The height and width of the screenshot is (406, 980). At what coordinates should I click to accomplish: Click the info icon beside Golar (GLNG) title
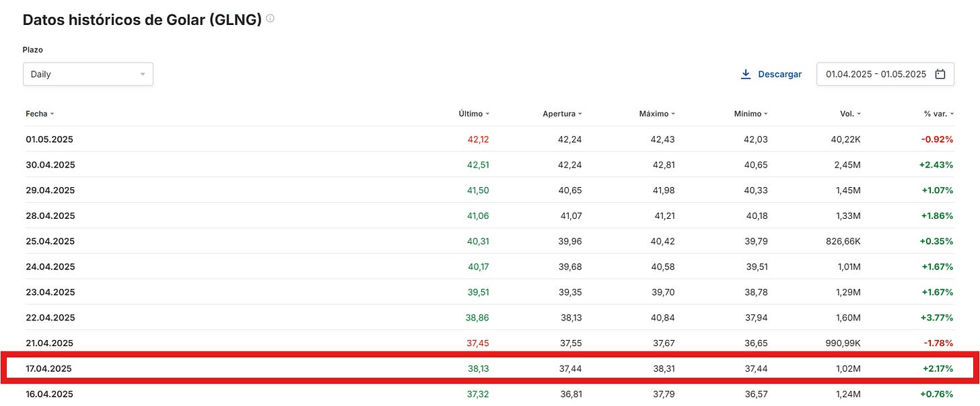point(270,19)
